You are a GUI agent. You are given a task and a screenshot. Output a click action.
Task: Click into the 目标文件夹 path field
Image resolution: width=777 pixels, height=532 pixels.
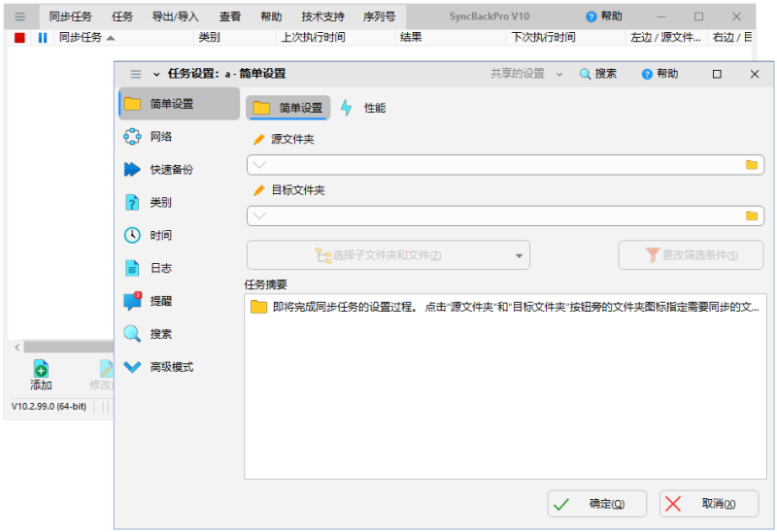pos(505,216)
